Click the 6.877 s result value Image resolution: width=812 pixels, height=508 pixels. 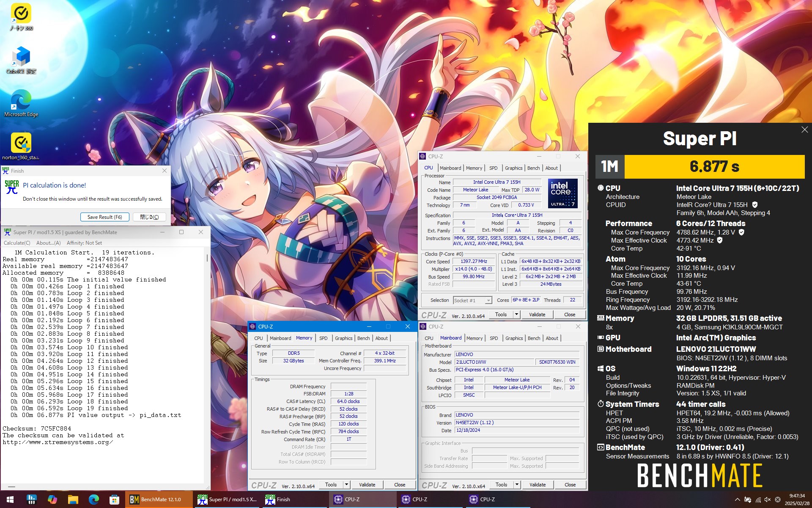pos(714,167)
